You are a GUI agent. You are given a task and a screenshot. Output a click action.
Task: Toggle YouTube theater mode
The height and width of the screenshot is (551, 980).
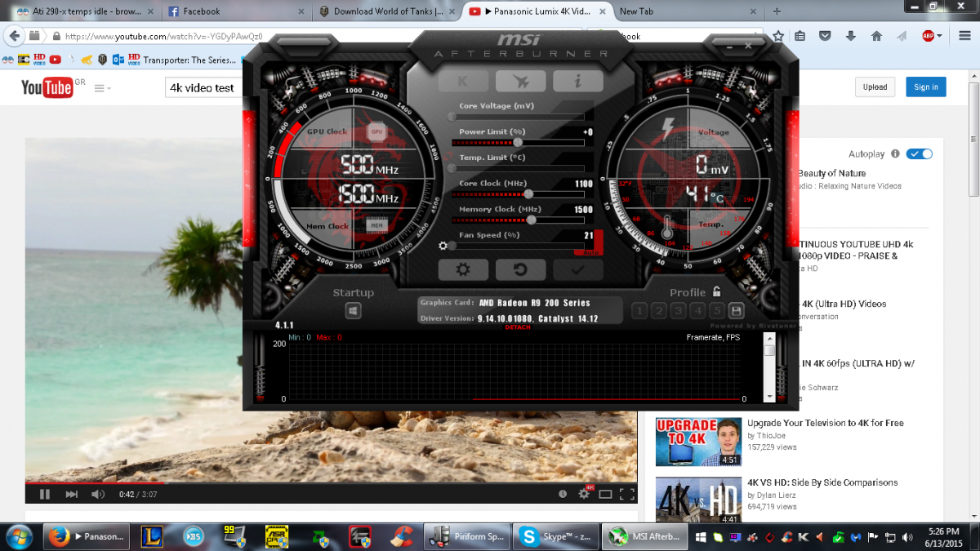[x=605, y=494]
